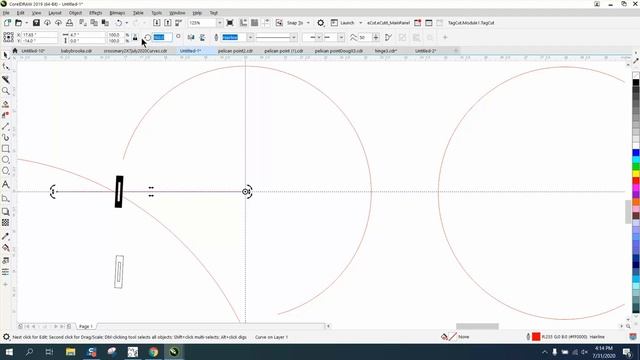Click the X position input field
The width and height of the screenshot is (640, 360).
click(39, 35)
